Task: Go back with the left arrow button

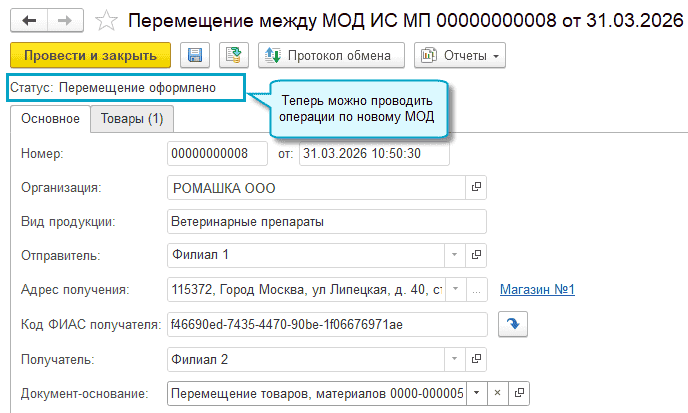Action: (29, 21)
